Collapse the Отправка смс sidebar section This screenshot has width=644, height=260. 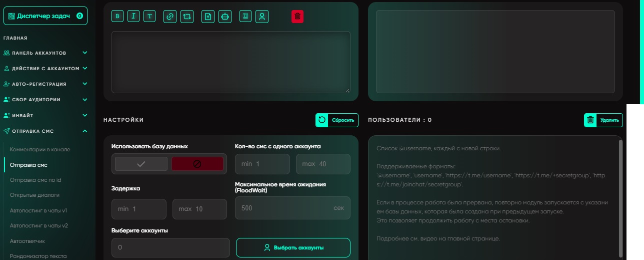click(x=45, y=131)
